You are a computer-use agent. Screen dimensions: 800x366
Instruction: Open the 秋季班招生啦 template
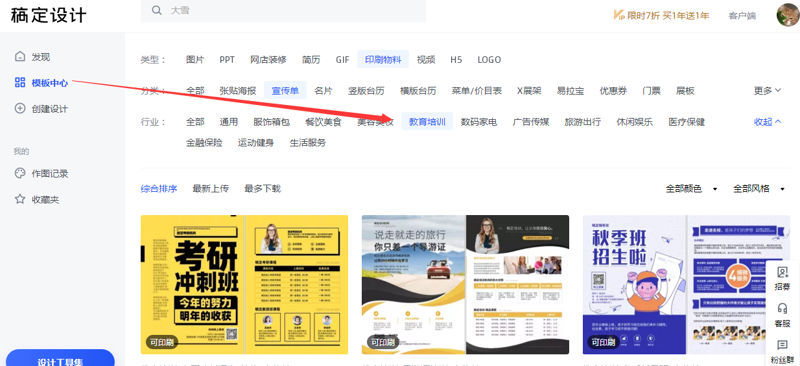tap(686, 285)
